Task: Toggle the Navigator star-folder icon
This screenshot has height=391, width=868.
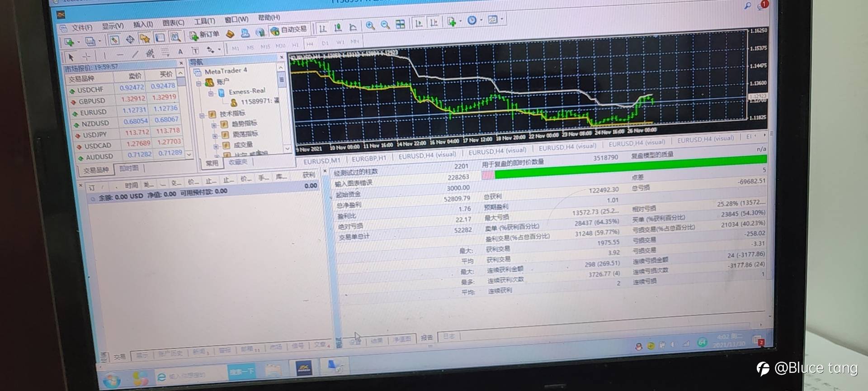Action: point(145,38)
